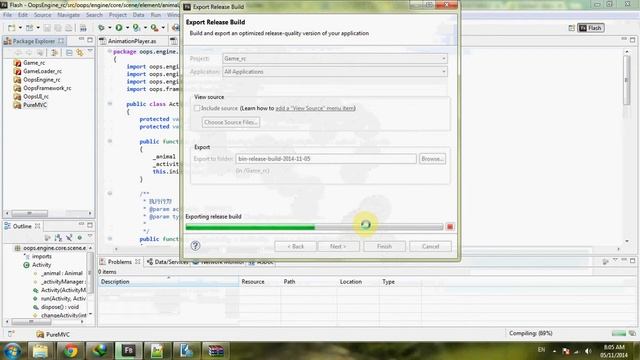This screenshot has width=640, height=360.
Task: Open the Debug button dropdown arrow
Action: point(109,28)
